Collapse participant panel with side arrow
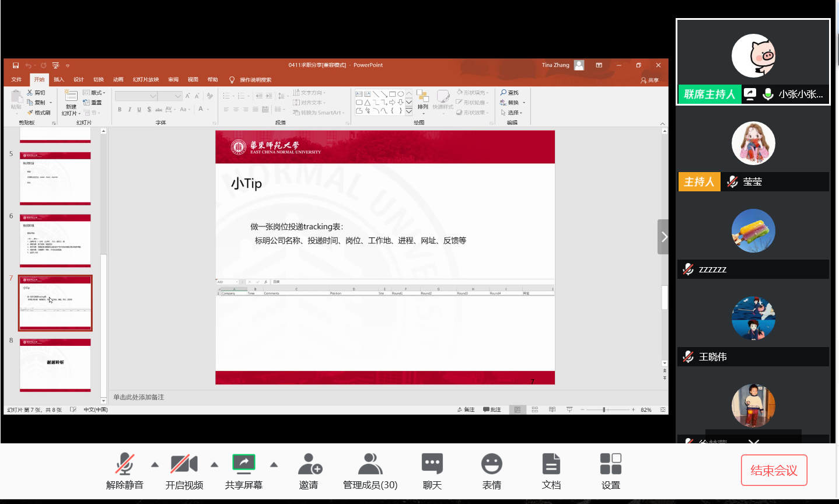Image resolution: width=839 pixels, height=504 pixels. pos(663,237)
